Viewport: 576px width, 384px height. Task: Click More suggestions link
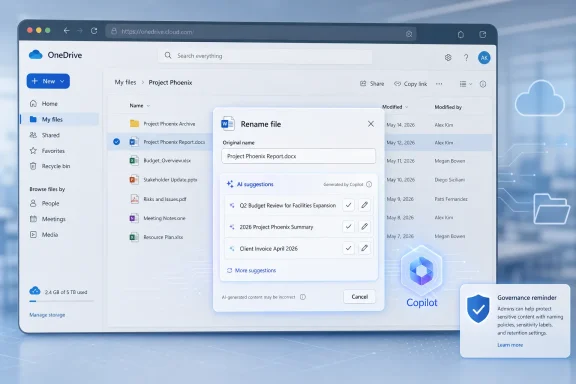coord(251,270)
